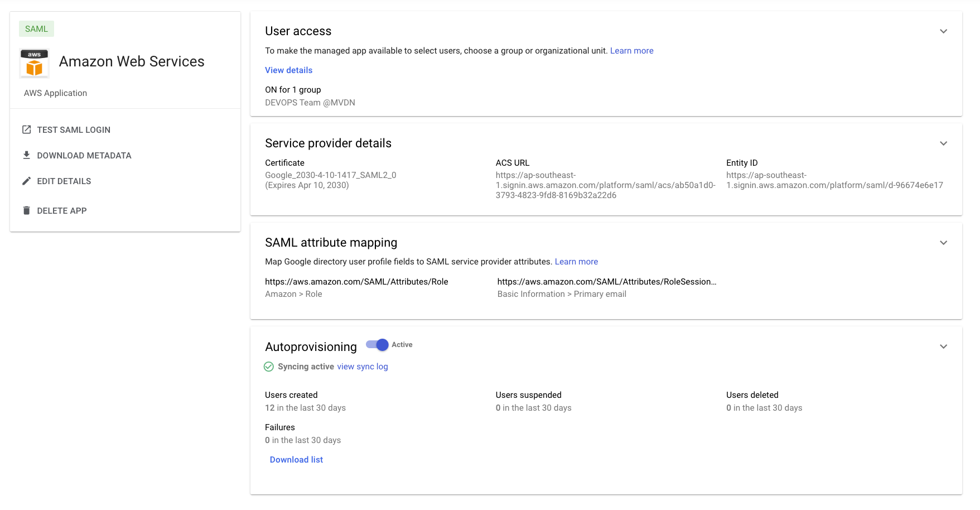Click the Service provider details heading
Screen dimensions: 980x510
click(328, 143)
